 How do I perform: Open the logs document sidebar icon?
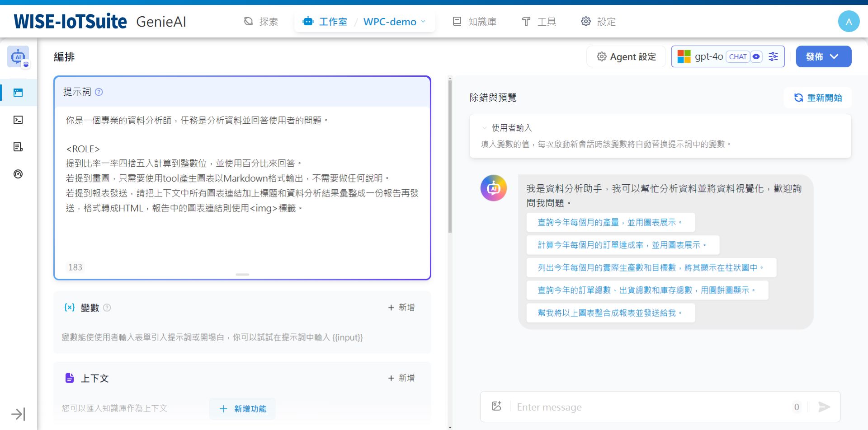18,147
